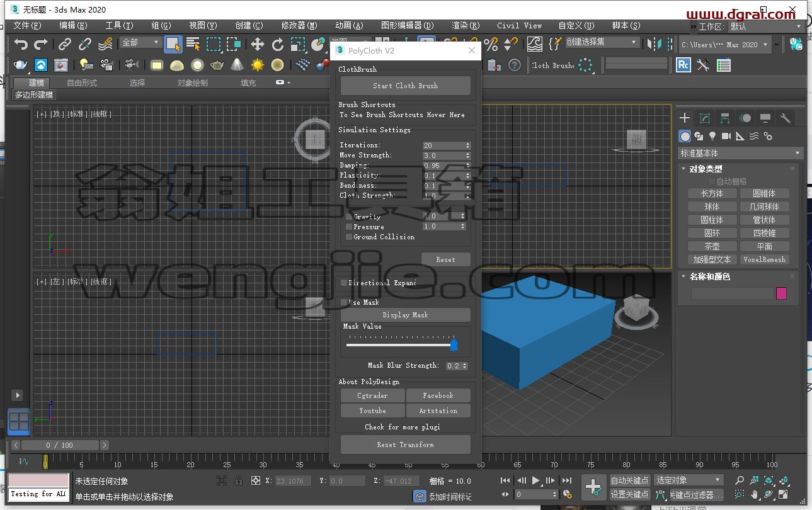Viewport: 812px width, 510px height.
Task: Click the Mask Value slider handle
Action: pos(454,345)
